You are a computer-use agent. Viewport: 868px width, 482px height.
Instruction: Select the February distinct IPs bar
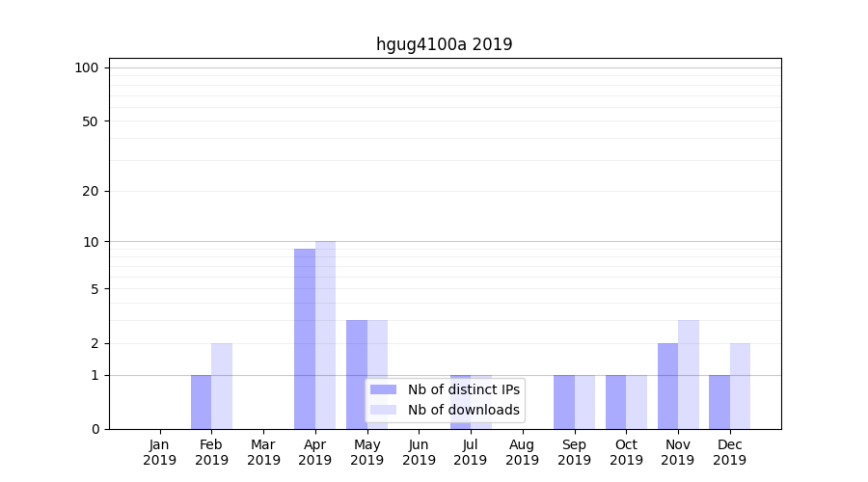201,402
